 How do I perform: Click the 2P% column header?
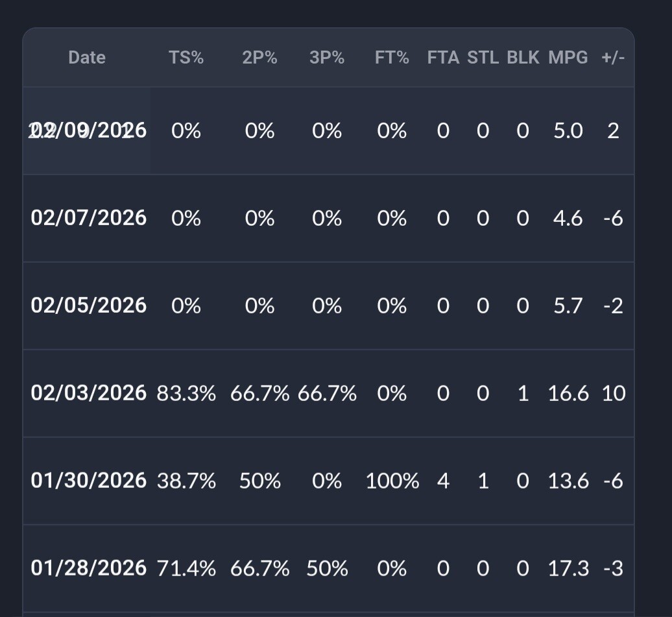tap(259, 58)
